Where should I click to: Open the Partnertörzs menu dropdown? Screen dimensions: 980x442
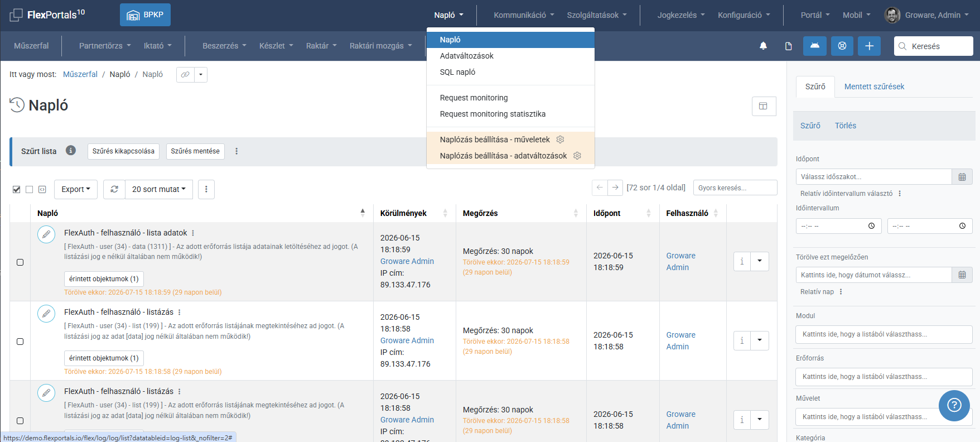(x=105, y=46)
